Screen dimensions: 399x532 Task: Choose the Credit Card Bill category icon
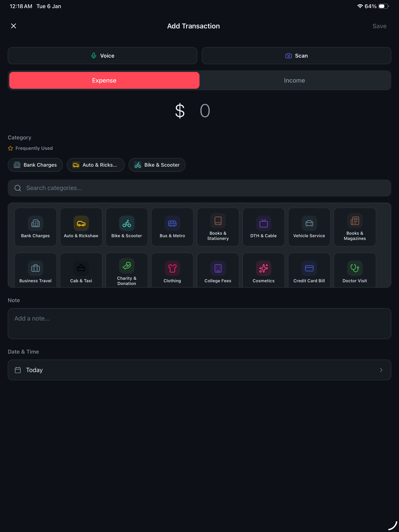(x=309, y=268)
